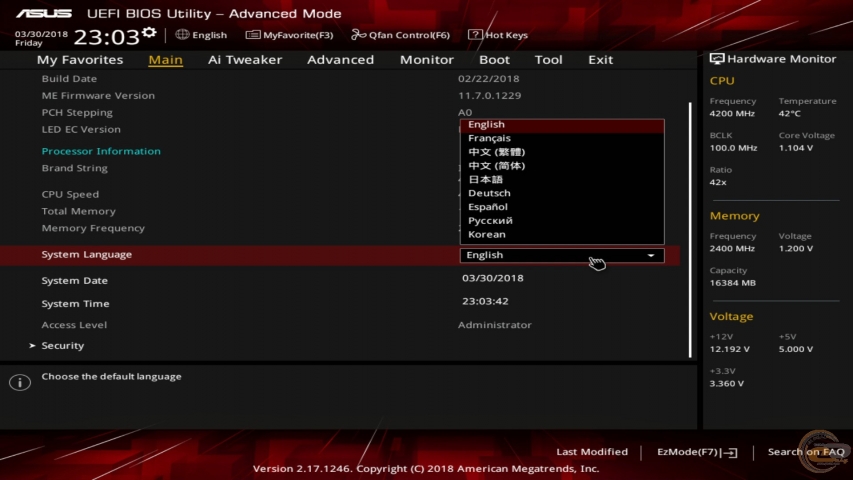Open the My Favorites tab

click(80, 59)
